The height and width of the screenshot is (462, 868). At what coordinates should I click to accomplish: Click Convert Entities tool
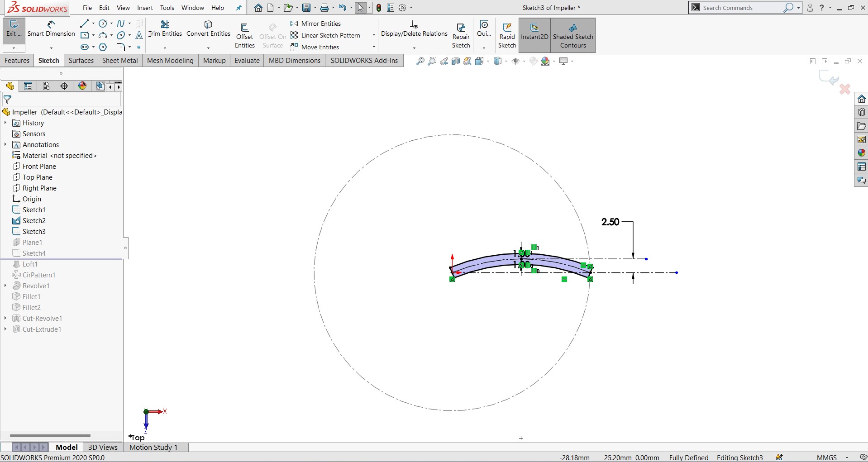[x=208, y=29]
